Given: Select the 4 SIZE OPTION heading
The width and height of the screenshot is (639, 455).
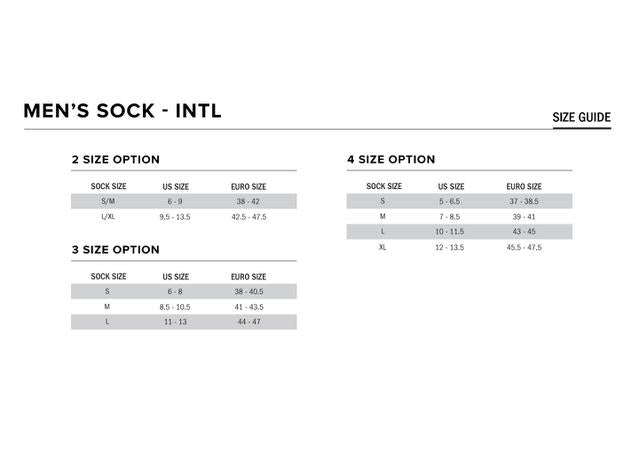Looking at the screenshot, I should tap(391, 159).
